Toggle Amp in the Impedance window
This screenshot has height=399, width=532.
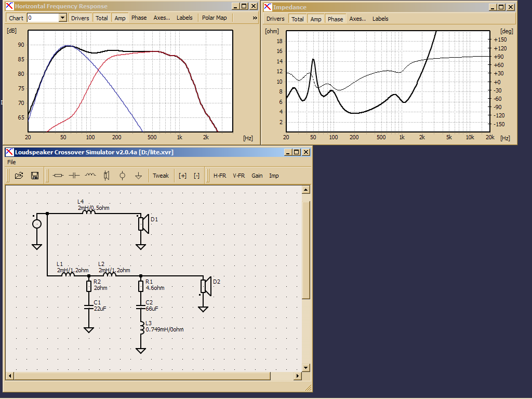coord(315,19)
